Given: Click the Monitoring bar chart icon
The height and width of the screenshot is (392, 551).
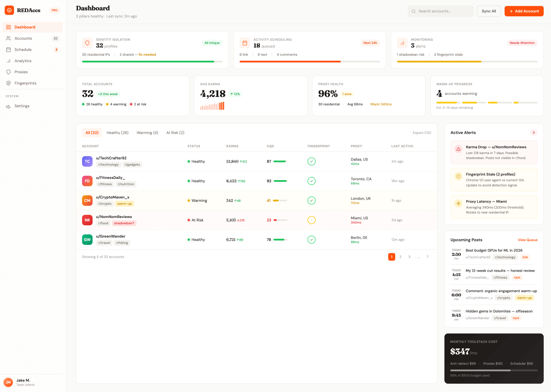Looking at the screenshot, I should tap(402, 43).
